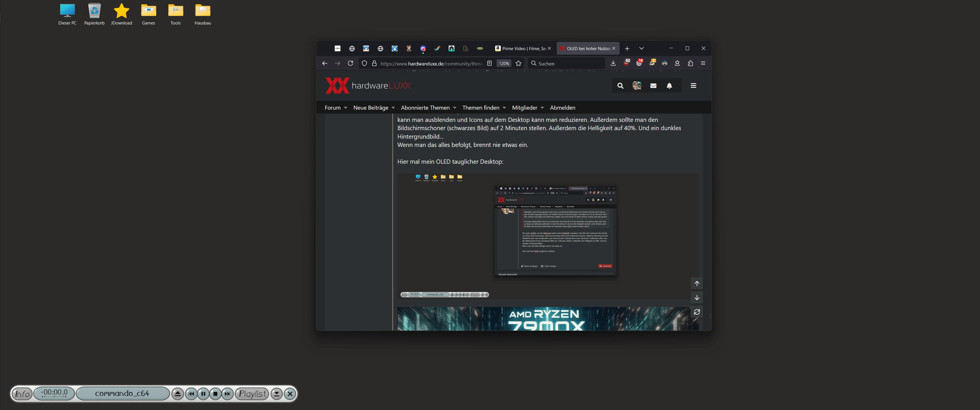Skip to next track in media player
This screenshot has height=410, width=980.
(228, 394)
